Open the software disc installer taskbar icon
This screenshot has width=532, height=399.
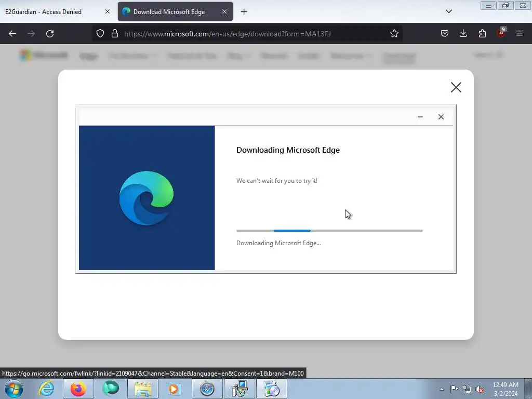272,389
